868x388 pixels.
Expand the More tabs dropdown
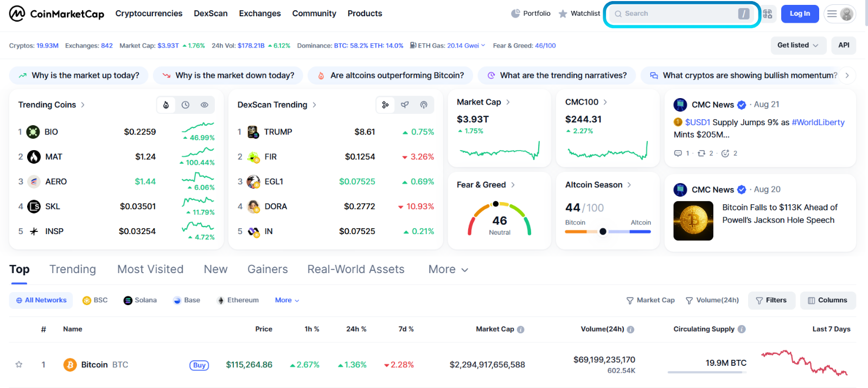tap(448, 269)
